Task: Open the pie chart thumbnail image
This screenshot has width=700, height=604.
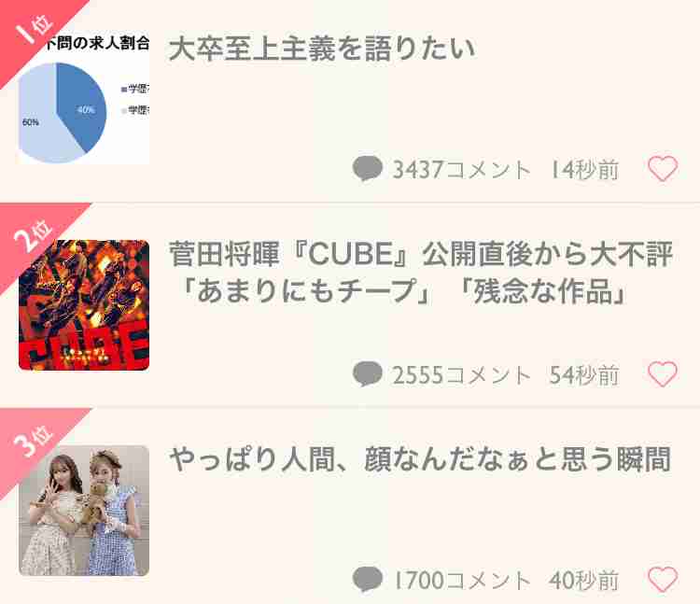Action: click(x=84, y=100)
